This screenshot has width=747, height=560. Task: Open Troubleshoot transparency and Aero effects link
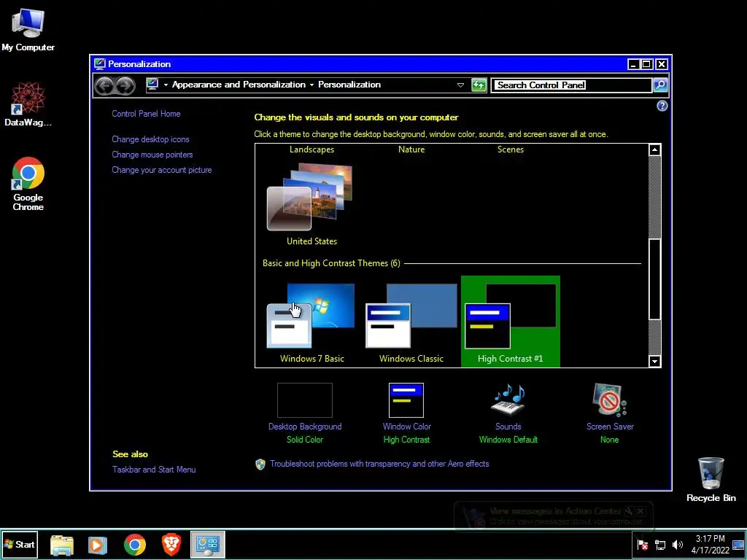pyautogui.click(x=379, y=463)
